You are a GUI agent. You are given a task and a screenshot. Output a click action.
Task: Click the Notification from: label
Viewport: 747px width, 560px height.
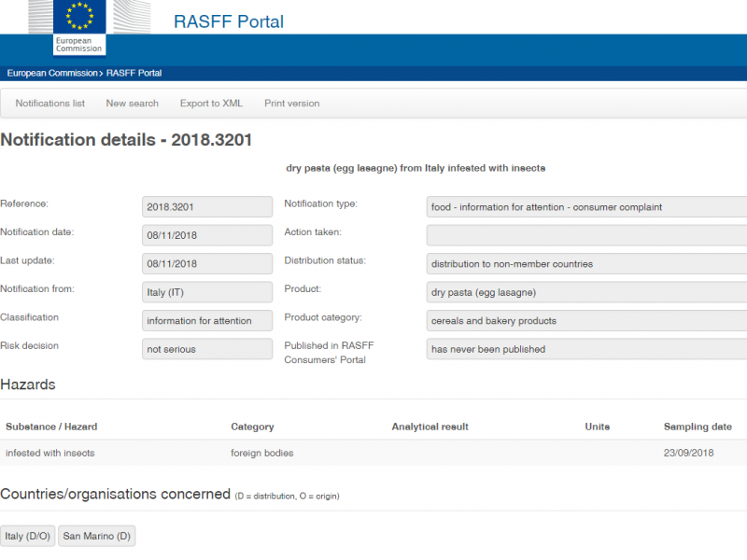pyautogui.click(x=37, y=288)
